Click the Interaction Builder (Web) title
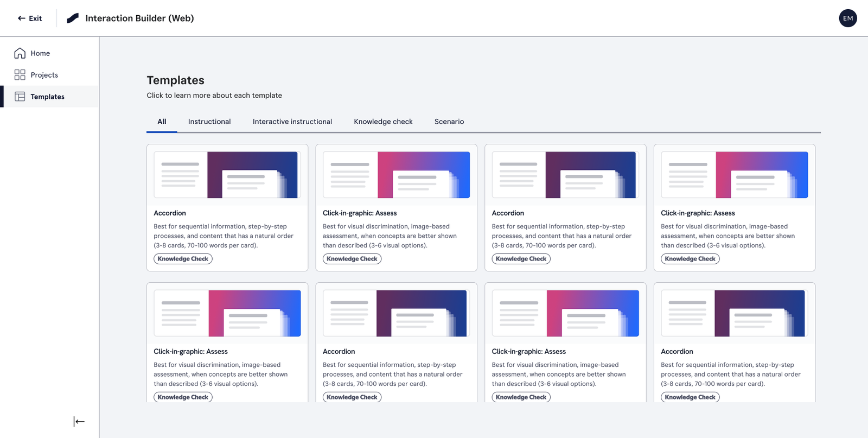Image resolution: width=868 pixels, height=438 pixels. coord(139,18)
